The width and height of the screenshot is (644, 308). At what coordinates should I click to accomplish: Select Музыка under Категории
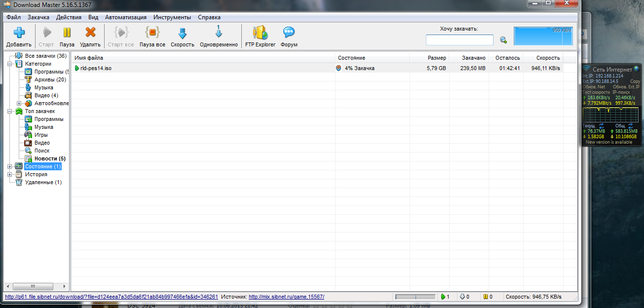[x=43, y=87]
